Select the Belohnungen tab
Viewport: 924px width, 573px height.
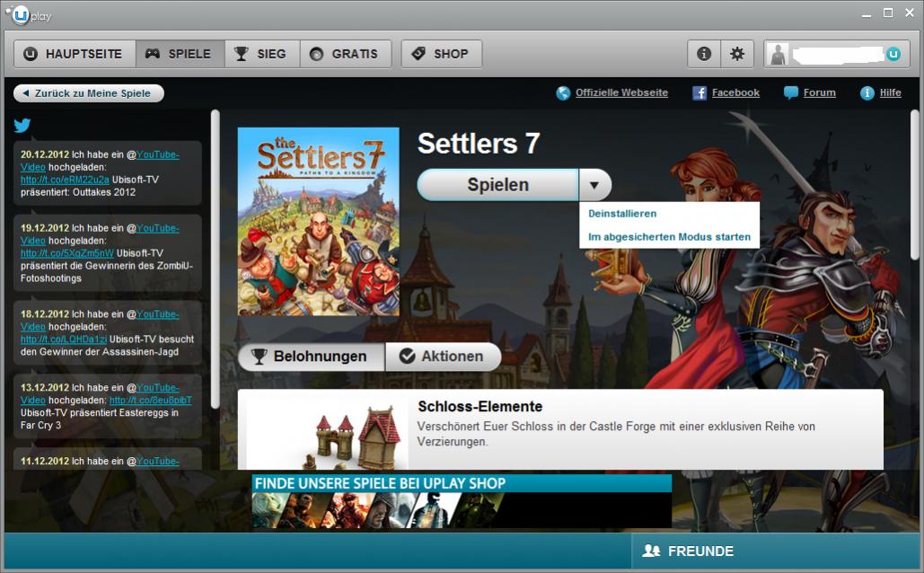click(x=311, y=357)
